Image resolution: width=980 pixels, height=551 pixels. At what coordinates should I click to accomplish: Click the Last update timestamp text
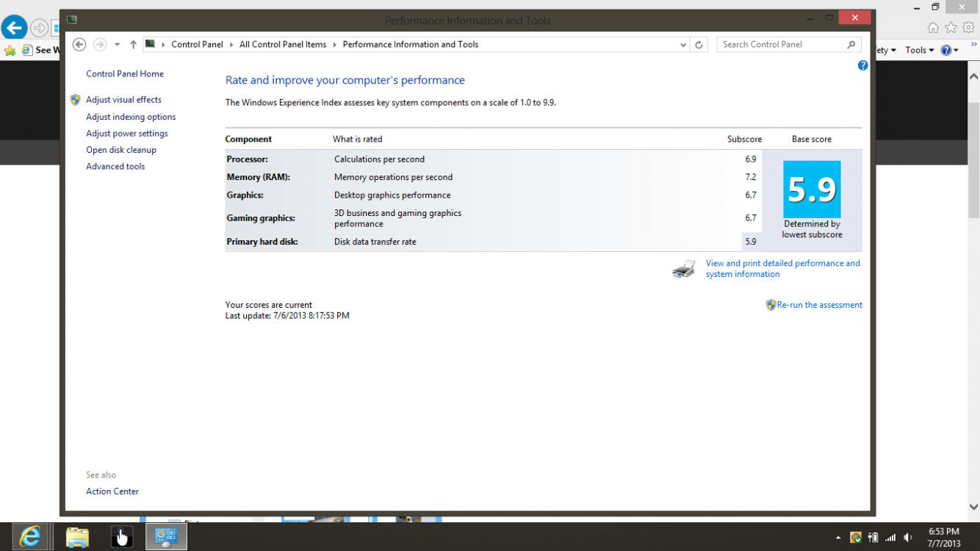pyautogui.click(x=287, y=316)
